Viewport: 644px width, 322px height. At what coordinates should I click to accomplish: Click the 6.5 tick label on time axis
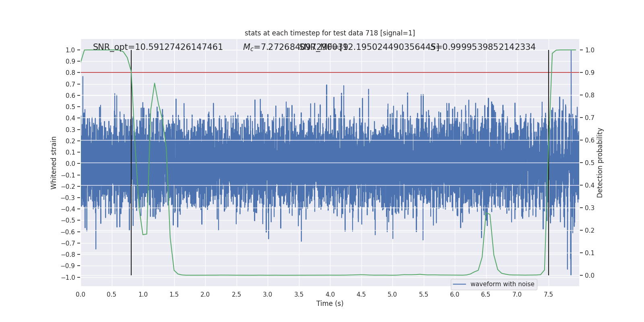pos(486,294)
